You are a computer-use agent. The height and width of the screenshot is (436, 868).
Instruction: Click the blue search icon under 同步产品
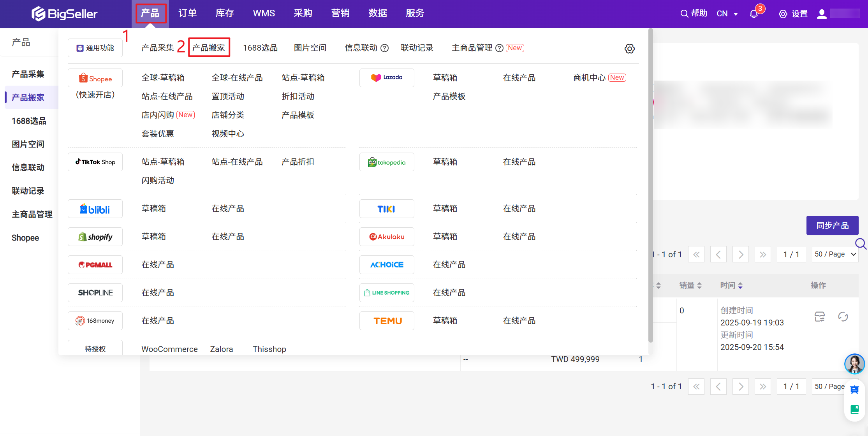(x=860, y=244)
